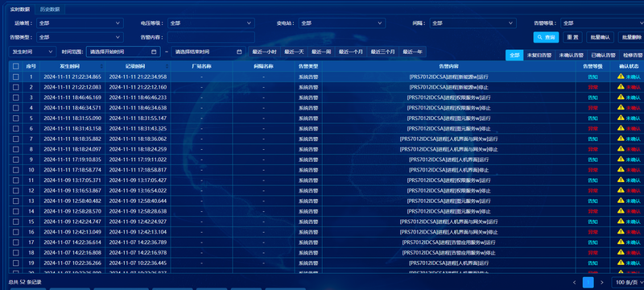This screenshot has height=290, width=644.
Task: Click the 告警内容 text input field
Action: click(x=211, y=37)
